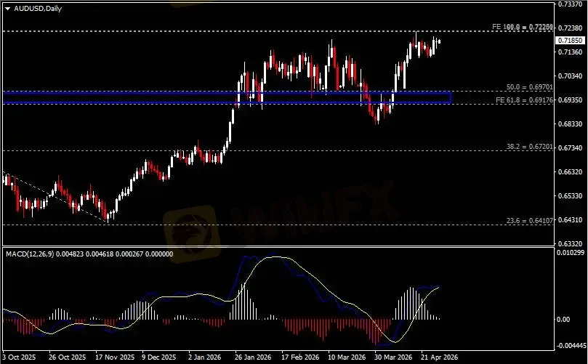Click the 17 Feb 2026 date label

pyautogui.click(x=300, y=357)
